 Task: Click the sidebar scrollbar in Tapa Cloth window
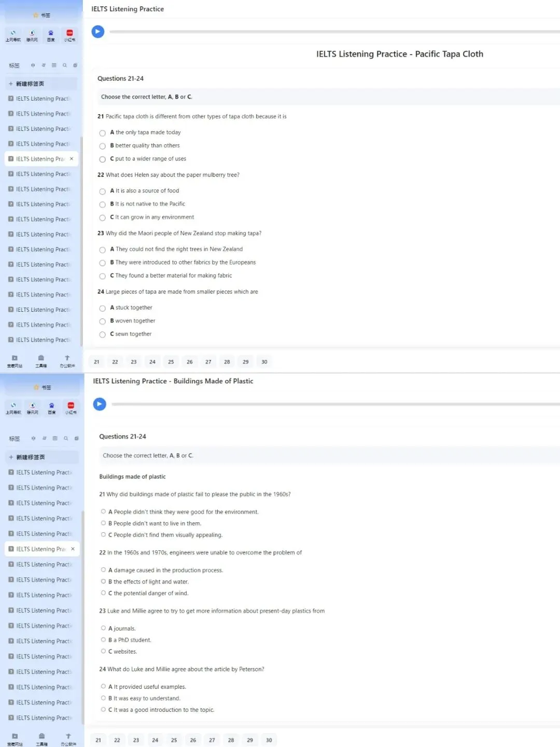pyautogui.click(x=81, y=241)
